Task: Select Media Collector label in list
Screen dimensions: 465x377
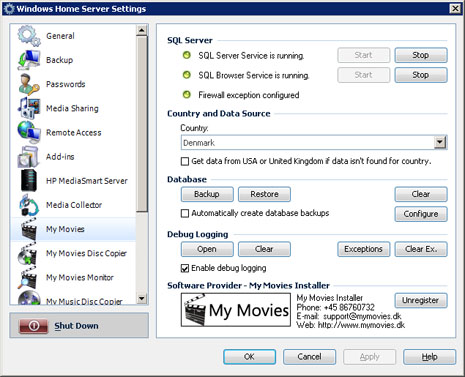Action: pyautogui.click(x=74, y=205)
